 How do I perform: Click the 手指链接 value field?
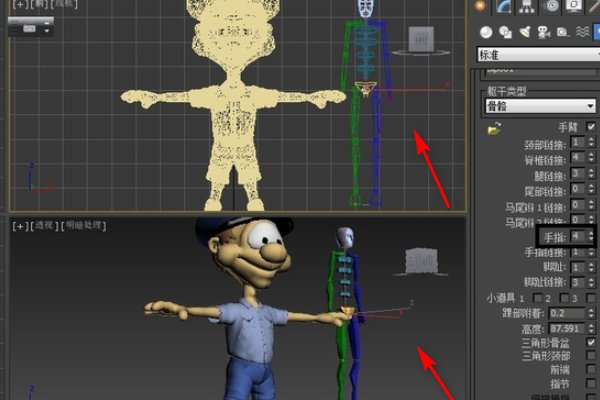[577, 252]
